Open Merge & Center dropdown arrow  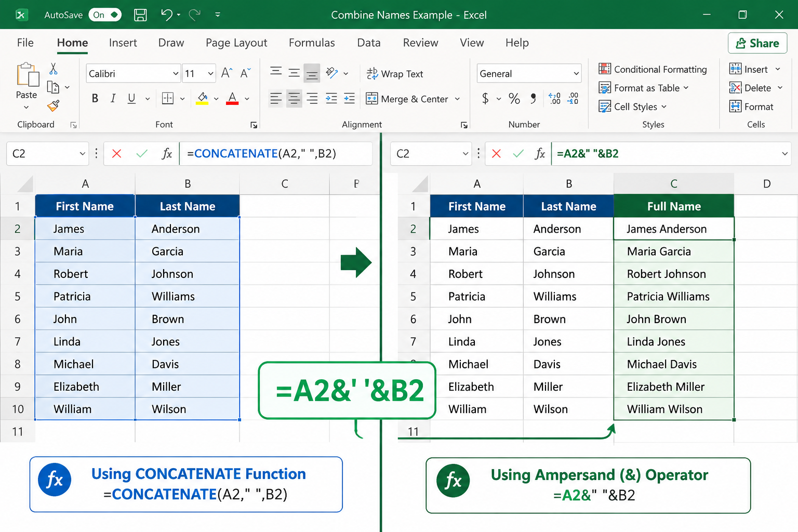tap(458, 99)
